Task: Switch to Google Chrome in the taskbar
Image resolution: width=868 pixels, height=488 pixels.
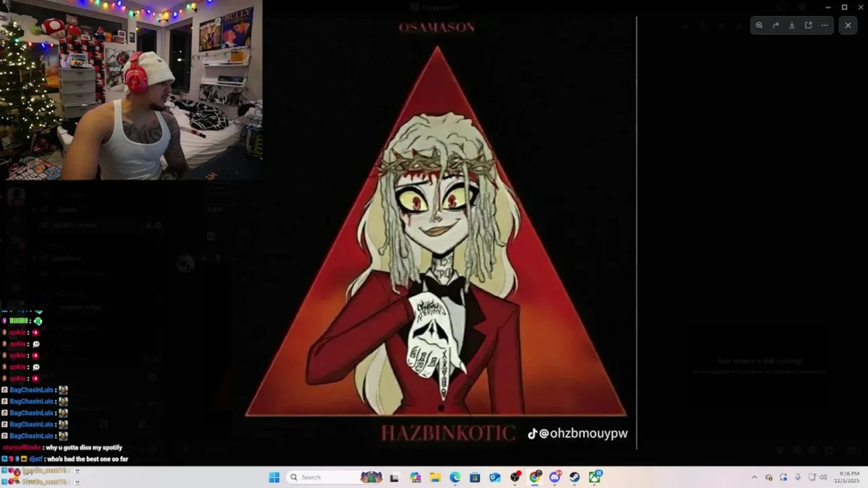Action: 535,477
